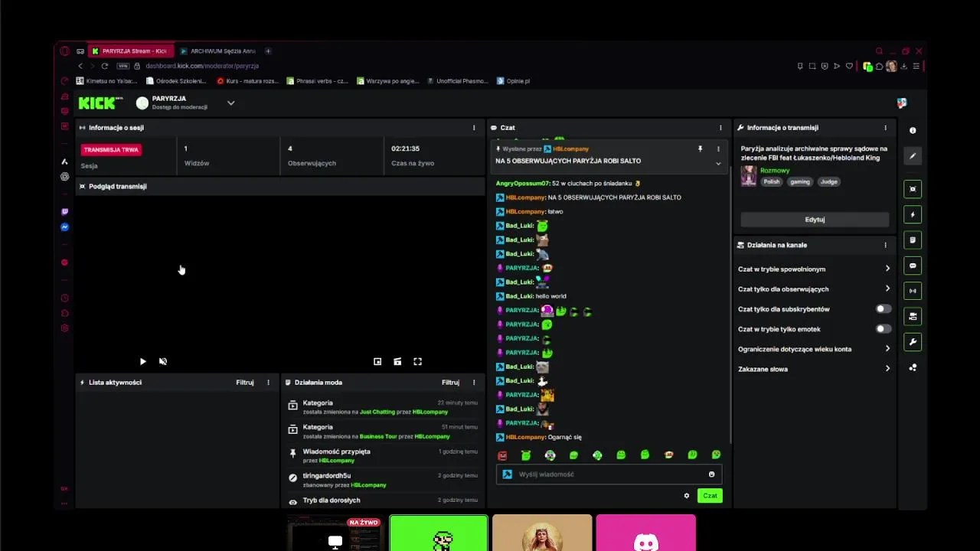Open picture-in-picture for stream preview
The width and height of the screenshot is (980, 551).
(x=377, y=361)
